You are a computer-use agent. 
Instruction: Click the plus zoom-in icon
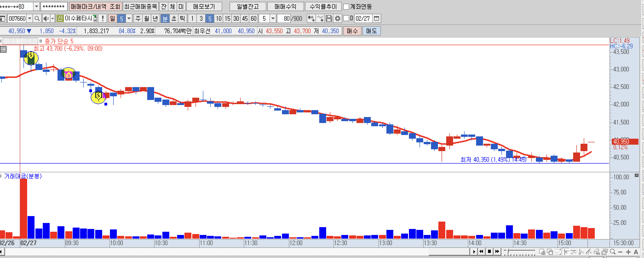pyautogui.click(x=628, y=252)
